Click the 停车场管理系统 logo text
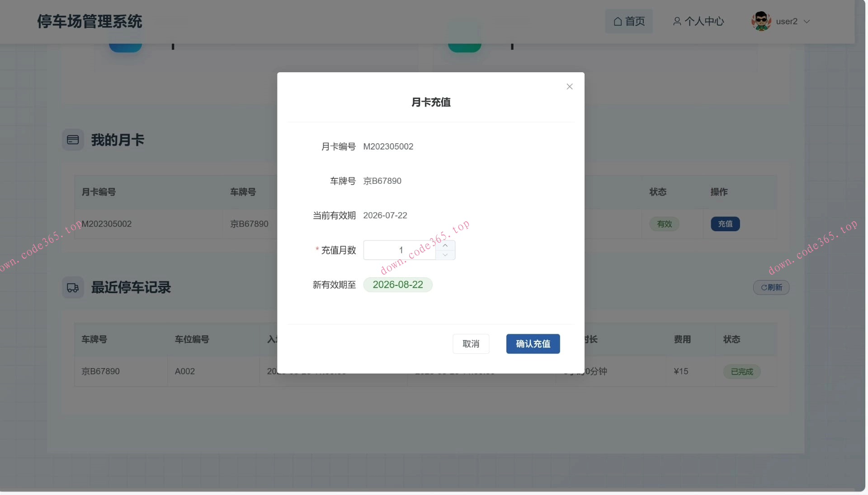This screenshot has width=868, height=495. [x=90, y=21]
